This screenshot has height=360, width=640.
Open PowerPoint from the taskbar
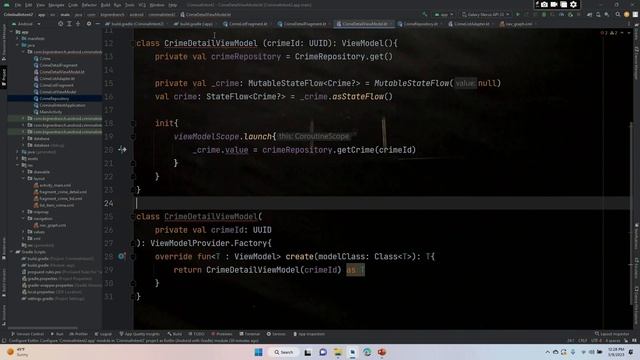pyautogui.click(x=382, y=352)
